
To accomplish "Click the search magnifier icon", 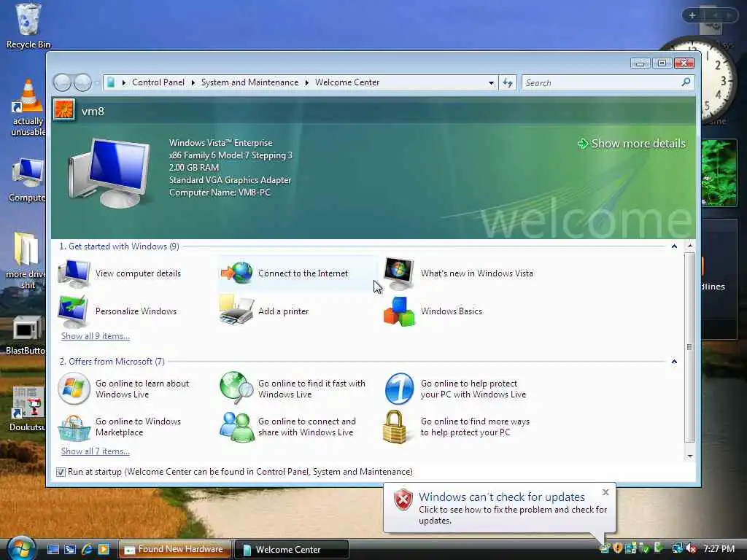I will coord(686,82).
